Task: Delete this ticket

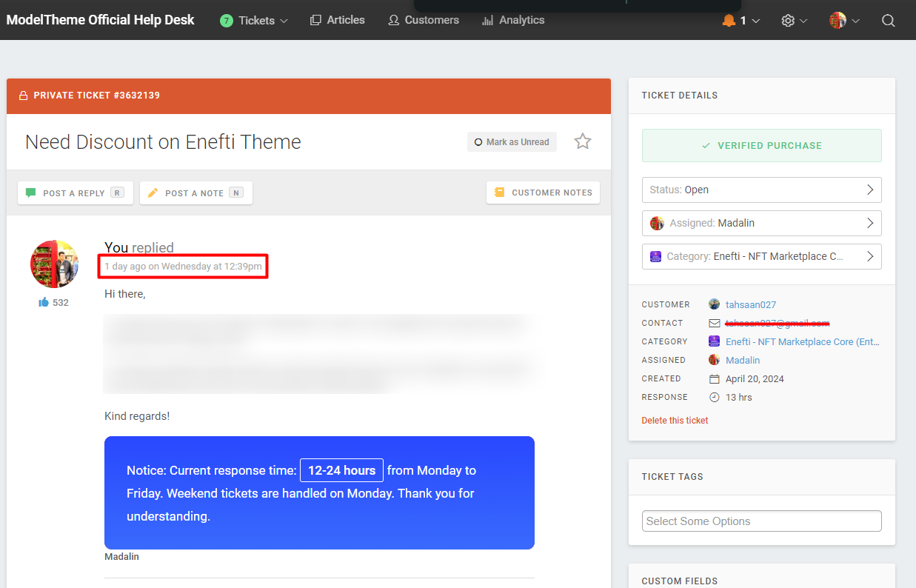Action: pyautogui.click(x=675, y=421)
